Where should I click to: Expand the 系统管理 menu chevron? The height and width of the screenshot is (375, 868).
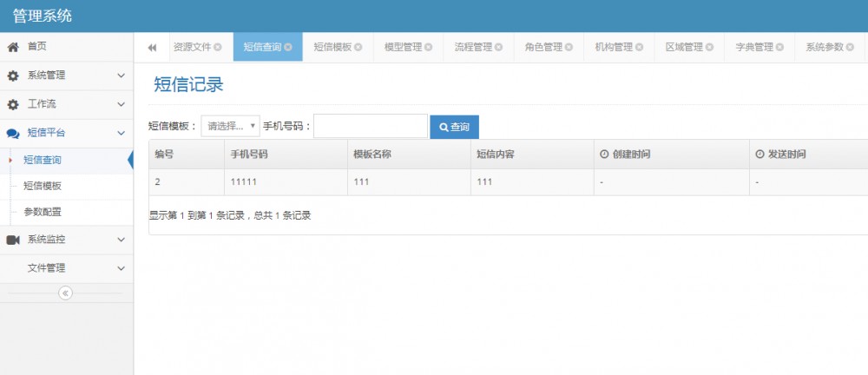[122, 76]
